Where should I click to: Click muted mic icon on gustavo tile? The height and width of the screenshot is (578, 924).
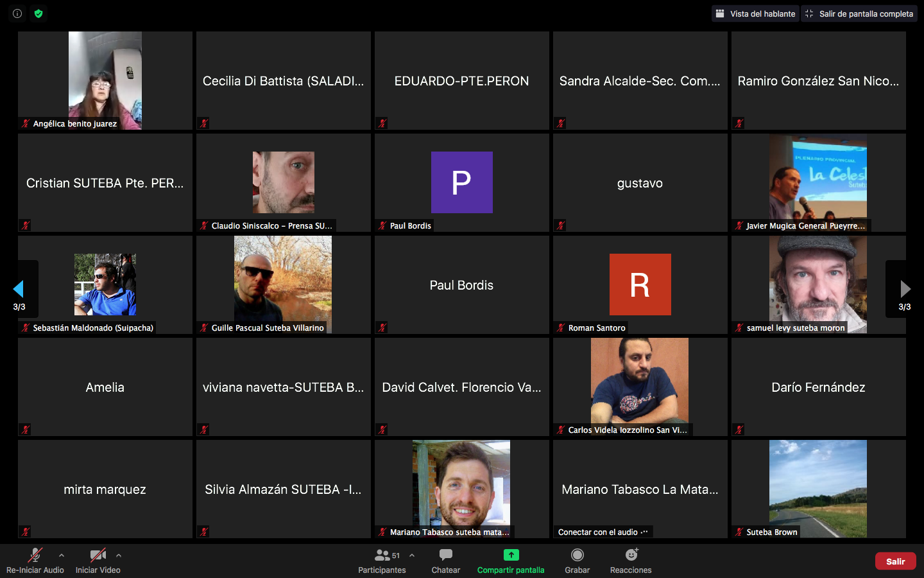[561, 225]
